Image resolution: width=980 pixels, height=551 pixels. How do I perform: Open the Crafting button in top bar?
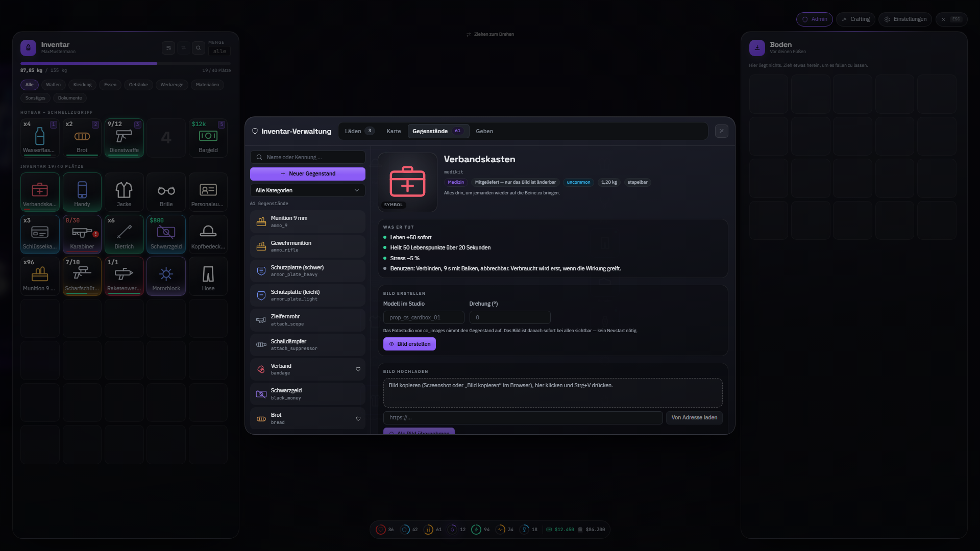click(x=855, y=19)
